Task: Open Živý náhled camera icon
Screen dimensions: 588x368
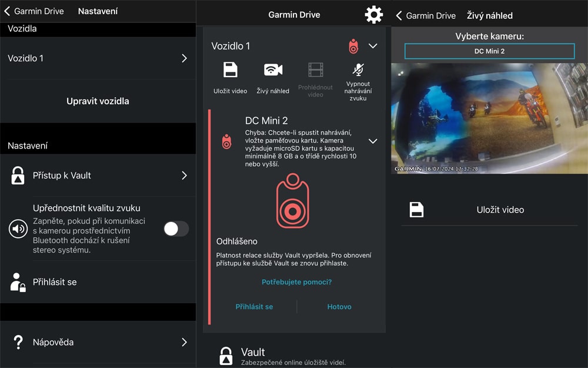Action: [x=273, y=70]
